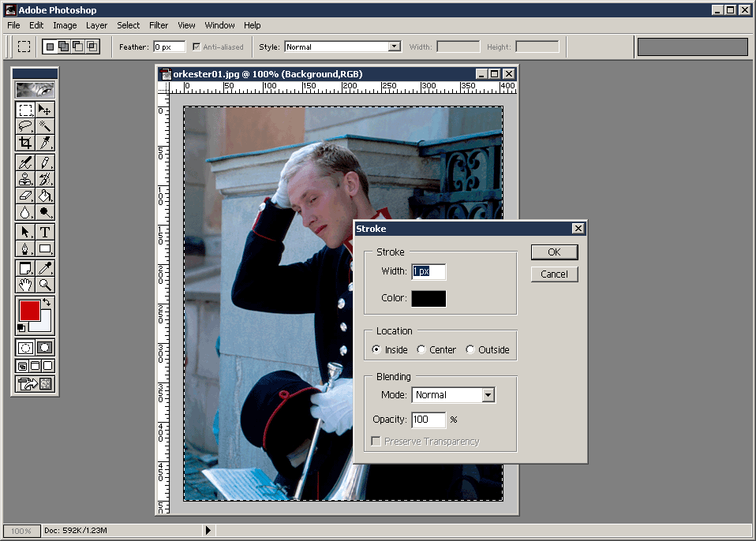Open the Layer menu
The image size is (756, 541).
tap(96, 25)
